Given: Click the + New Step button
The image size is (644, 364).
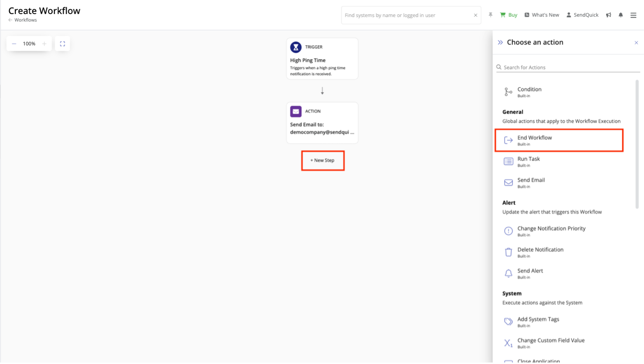Looking at the screenshot, I should pos(322,160).
